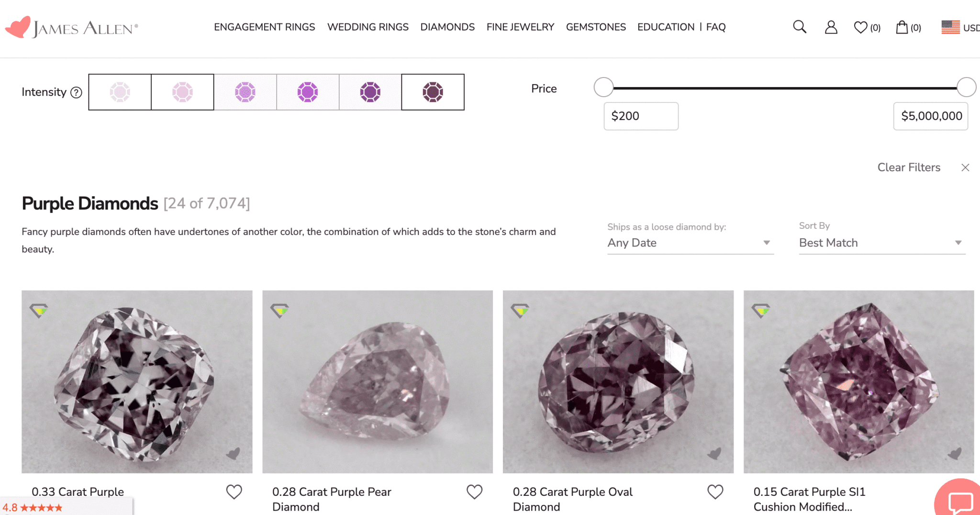The width and height of the screenshot is (980, 515).
Task: Open the USD currency selector
Action: [x=958, y=27]
